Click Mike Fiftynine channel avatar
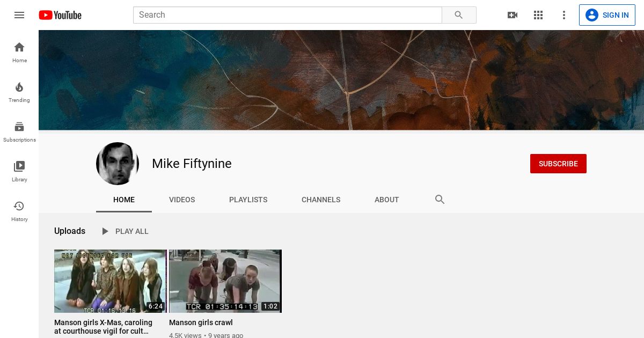 (x=118, y=164)
